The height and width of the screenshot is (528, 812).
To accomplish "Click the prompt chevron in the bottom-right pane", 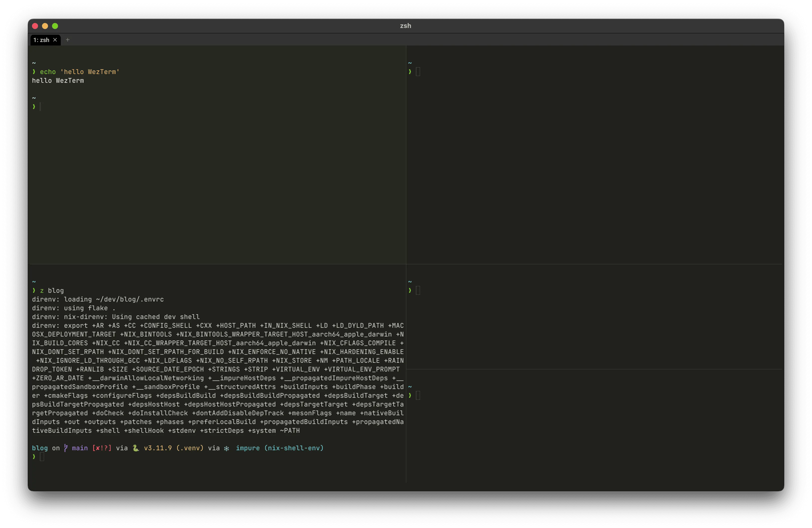I will click(410, 396).
